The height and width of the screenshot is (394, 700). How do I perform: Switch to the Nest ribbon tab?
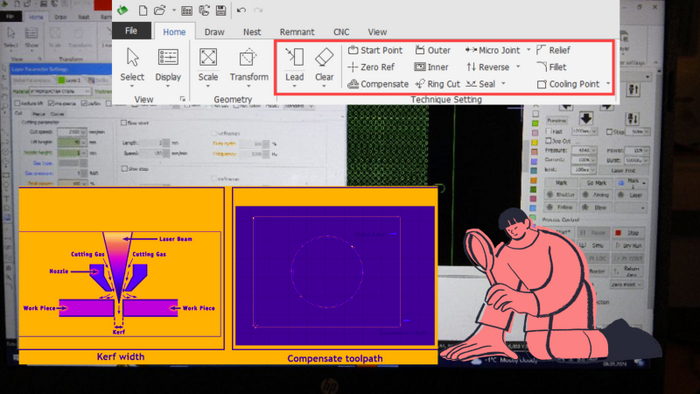coord(252,32)
